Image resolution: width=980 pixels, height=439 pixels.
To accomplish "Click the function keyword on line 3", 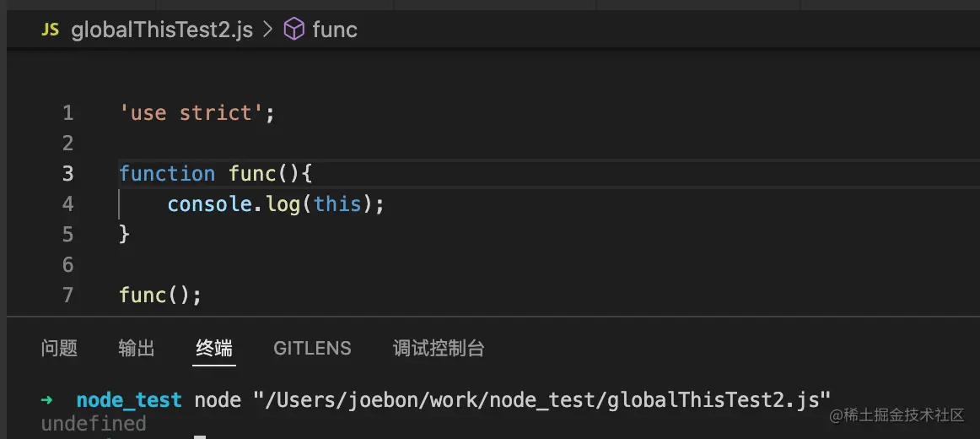I will (x=167, y=174).
